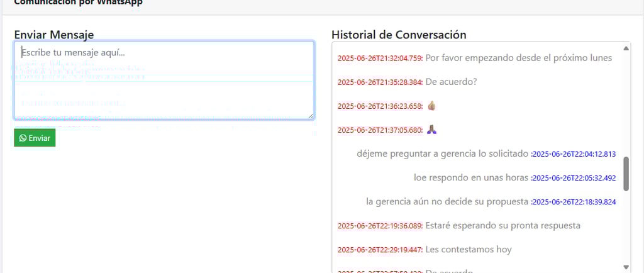The image size is (644, 273).
Task: Click timestamp 2025-06-26T21:35:28.384
Action: tap(380, 82)
